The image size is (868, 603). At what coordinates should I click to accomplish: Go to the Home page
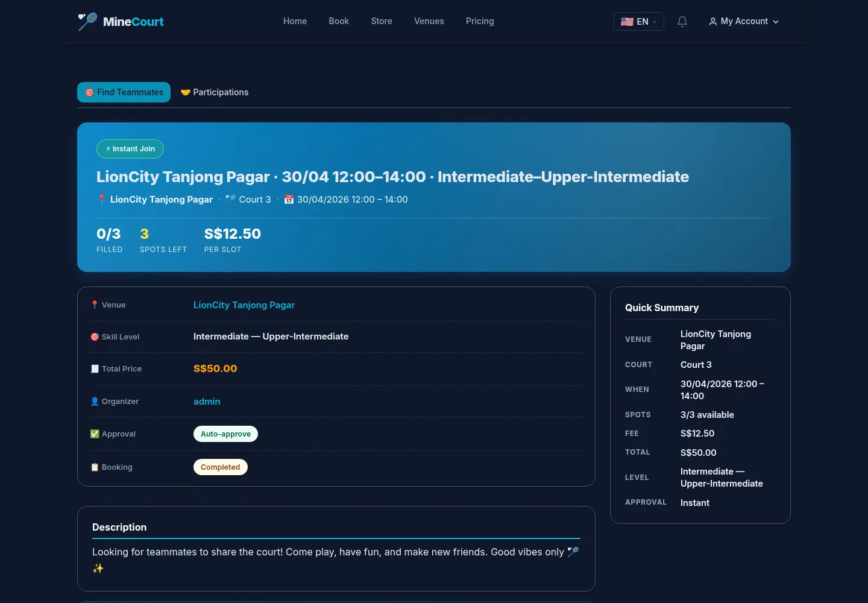295,21
